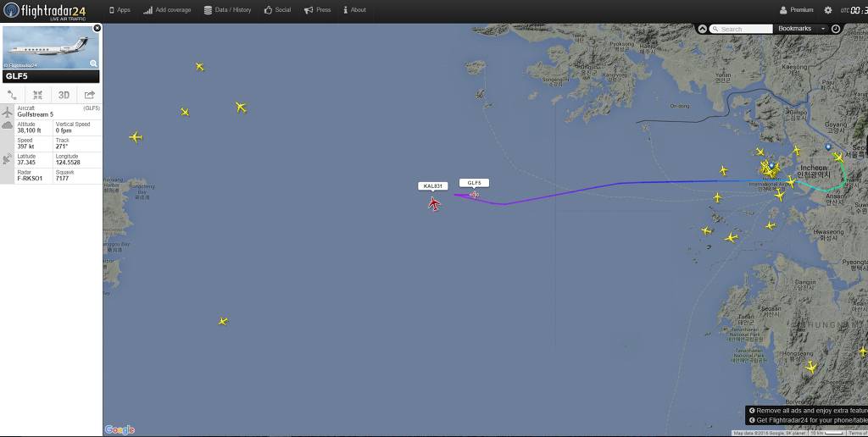Click the Social menu item
This screenshot has width=868, height=437.
[x=277, y=10]
